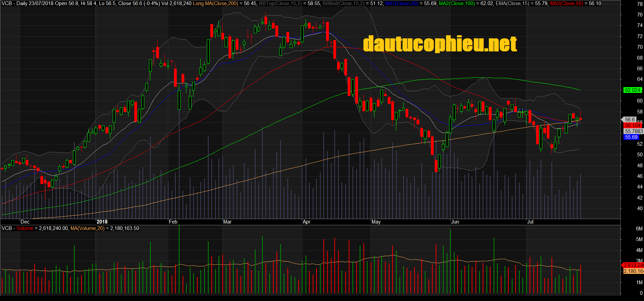Select the MA(Volume,20) label in volume pane
This screenshot has height=301, width=644.
pos(87,228)
